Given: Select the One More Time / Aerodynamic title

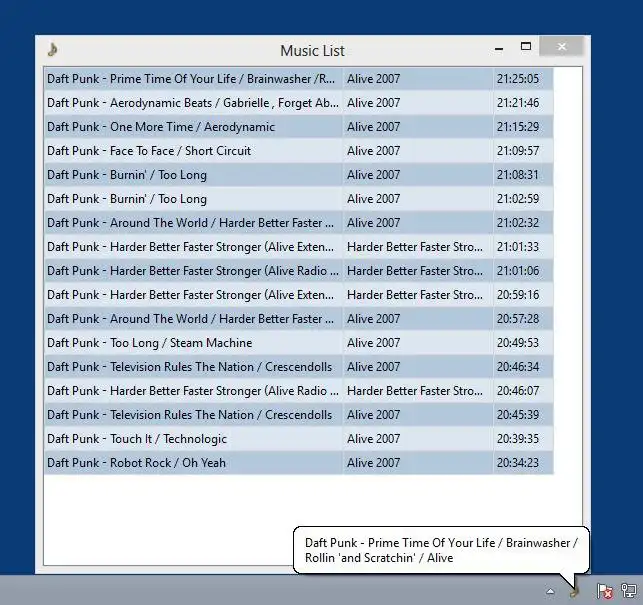Looking at the screenshot, I should click(x=161, y=127).
